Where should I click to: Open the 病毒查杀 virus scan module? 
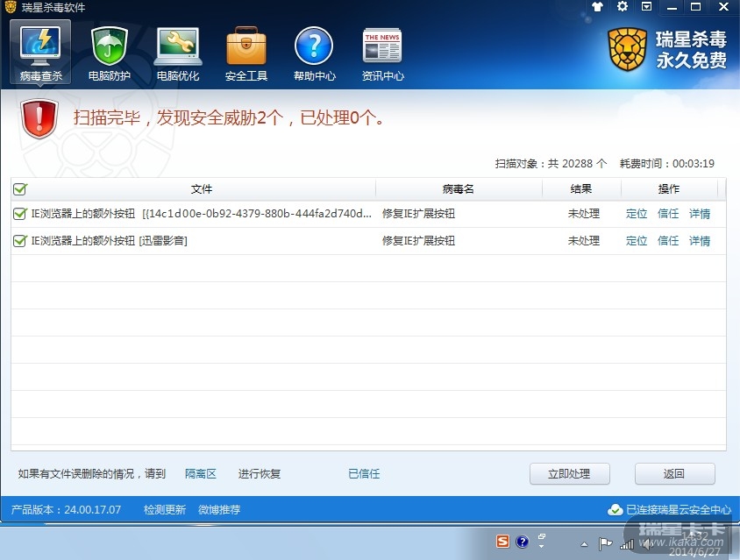40,53
